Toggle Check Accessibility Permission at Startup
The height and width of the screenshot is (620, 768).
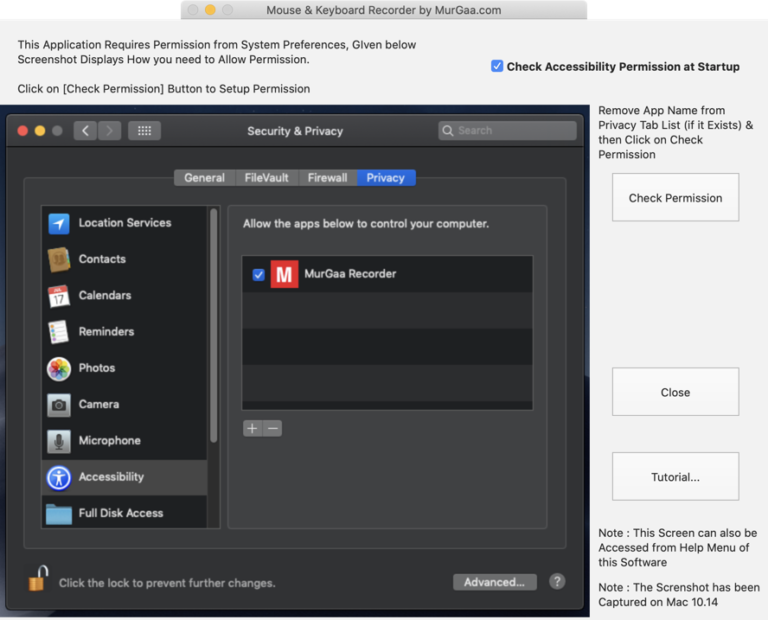pos(497,66)
